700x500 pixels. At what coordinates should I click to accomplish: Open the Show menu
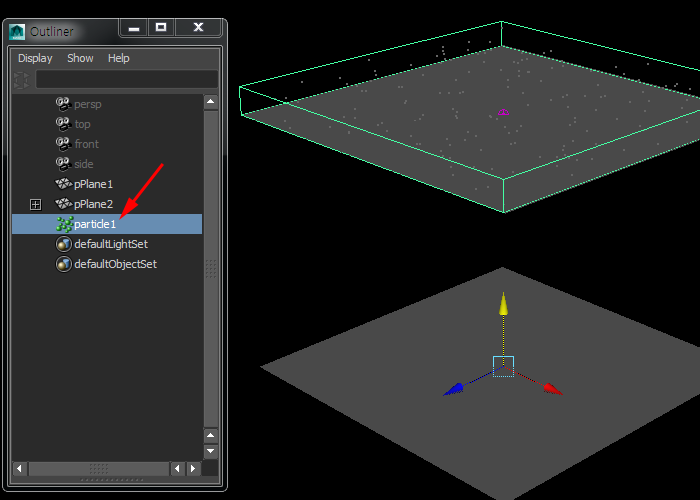80,58
